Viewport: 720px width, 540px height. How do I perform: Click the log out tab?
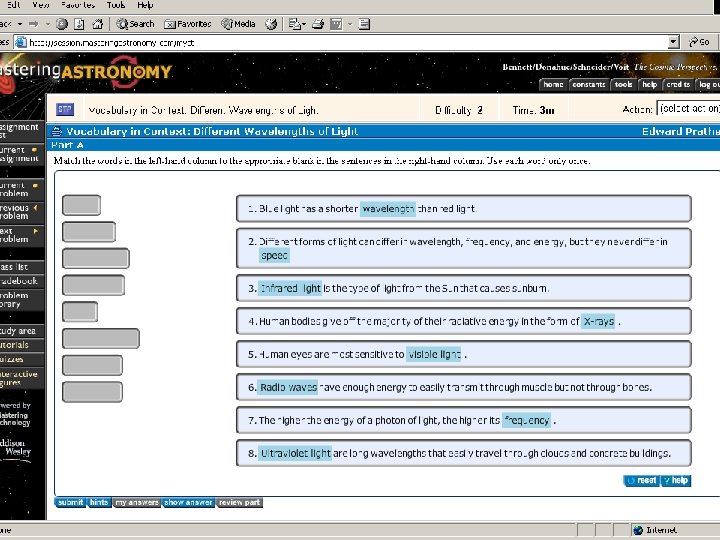point(708,84)
